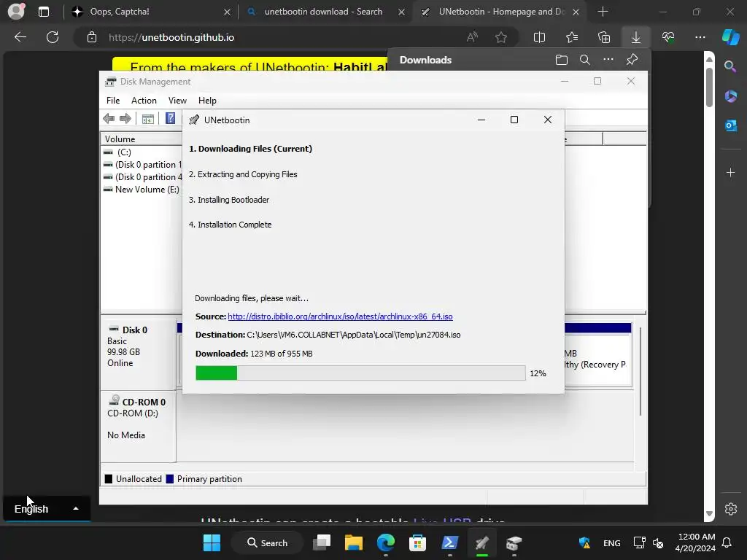Open sidebar settings gear icon
Screen dimensions: 747x560
pyautogui.click(x=730, y=508)
